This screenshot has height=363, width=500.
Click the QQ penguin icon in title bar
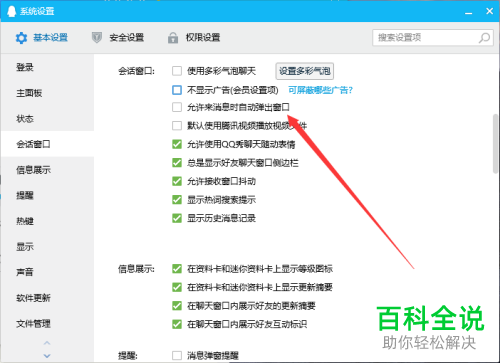(12, 11)
